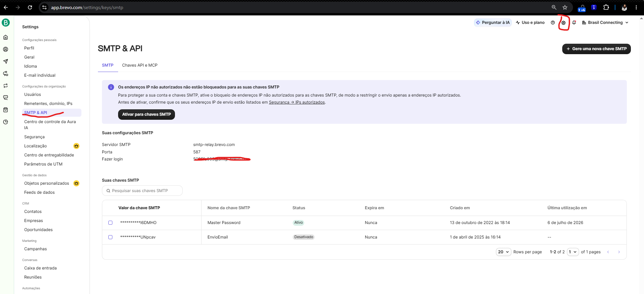Click the crown badge next to Objetos personalizados
This screenshot has height=294, width=644.
tap(76, 183)
